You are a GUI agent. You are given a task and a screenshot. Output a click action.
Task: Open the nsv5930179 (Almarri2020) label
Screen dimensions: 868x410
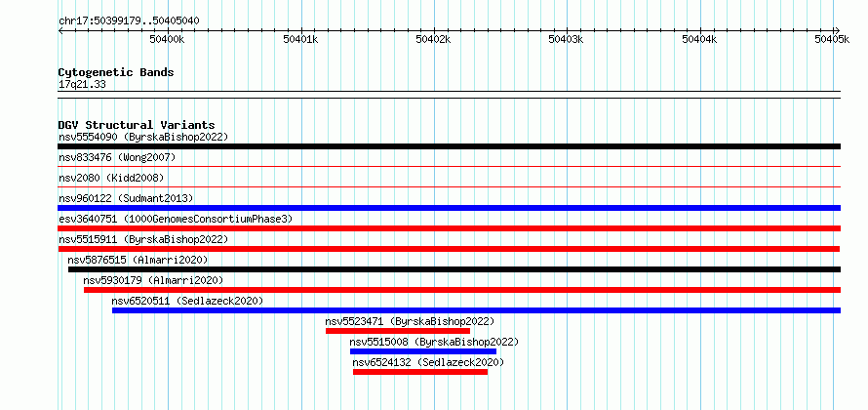click(153, 280)
